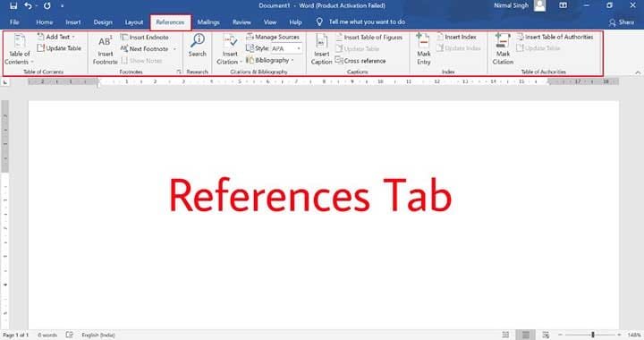Click English (India) language indicator
Image resolution: width=644 pixels, height=340 pixels.
tap(98, 335)
